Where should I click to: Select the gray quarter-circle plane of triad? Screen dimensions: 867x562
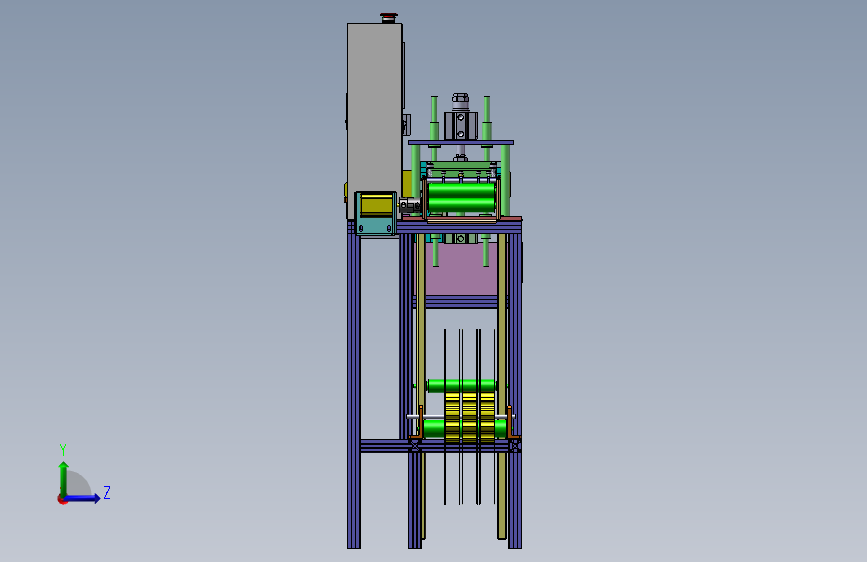(x=78, y=483)
